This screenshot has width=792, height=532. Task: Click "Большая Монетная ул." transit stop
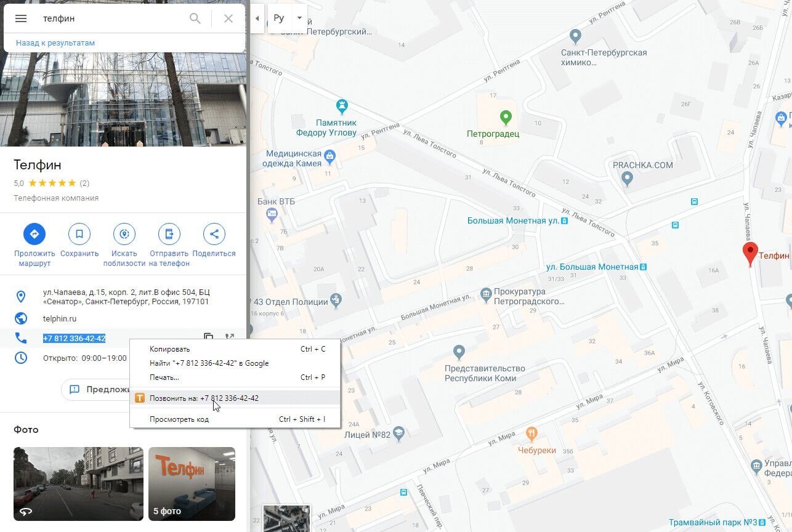pos(564,220)
